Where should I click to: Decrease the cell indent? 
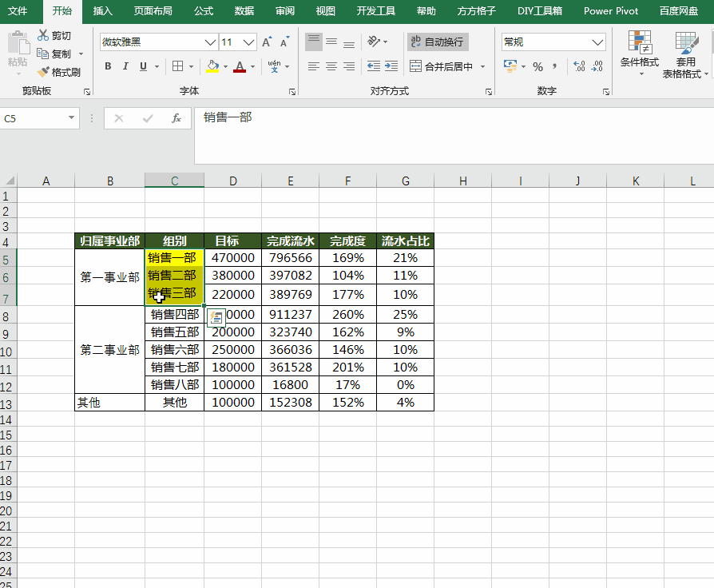pos(374,66)
